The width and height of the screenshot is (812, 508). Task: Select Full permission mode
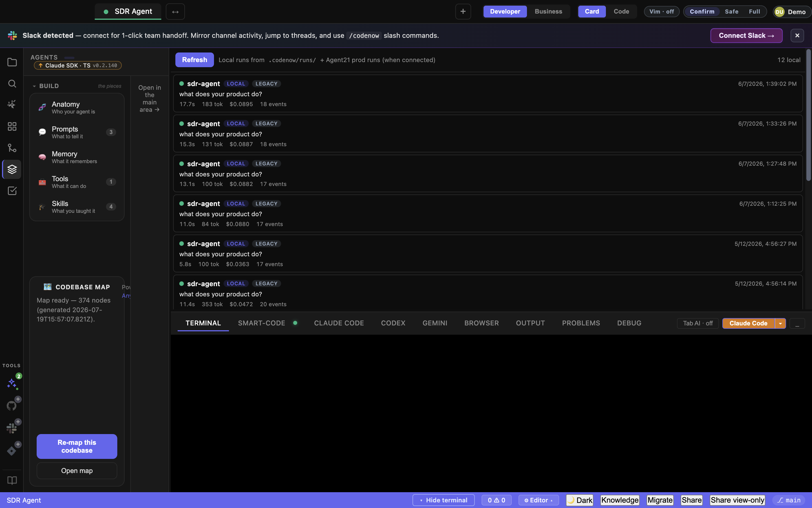click(754, 11)
